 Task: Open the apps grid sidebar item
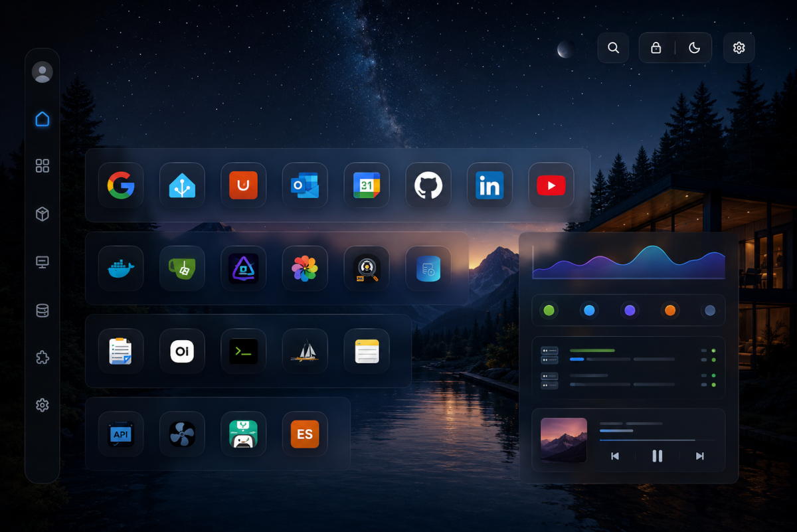pyautogui.click(x=43, y=166)
